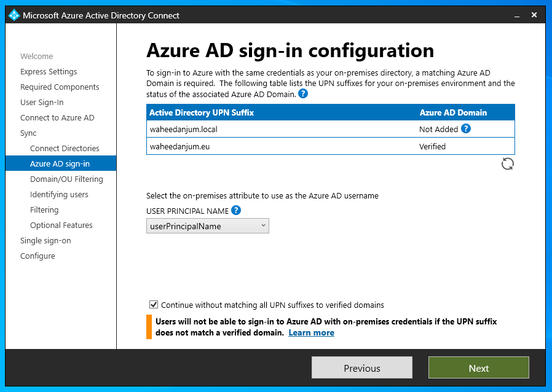Go to Filtering step
Image resolution: width=552 pixels, height=392 pixels.
[44, 210]
